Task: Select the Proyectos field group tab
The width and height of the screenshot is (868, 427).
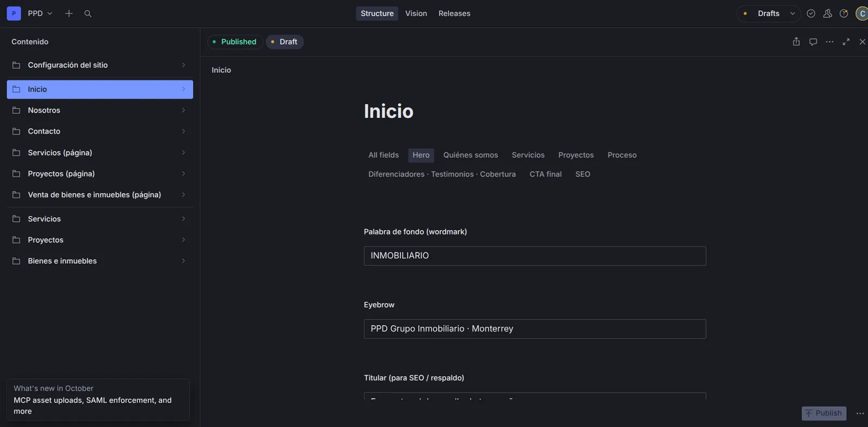Action: tap(576, 155)
